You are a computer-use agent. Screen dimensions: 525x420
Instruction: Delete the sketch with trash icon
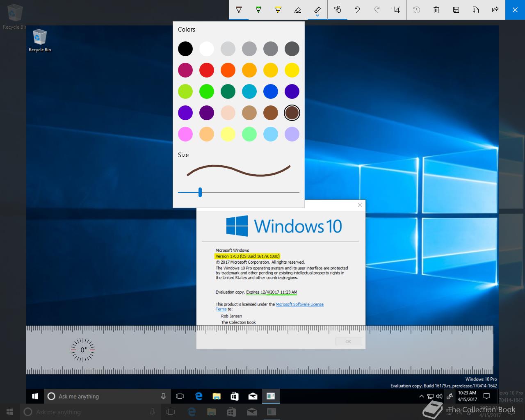(436, 10)
